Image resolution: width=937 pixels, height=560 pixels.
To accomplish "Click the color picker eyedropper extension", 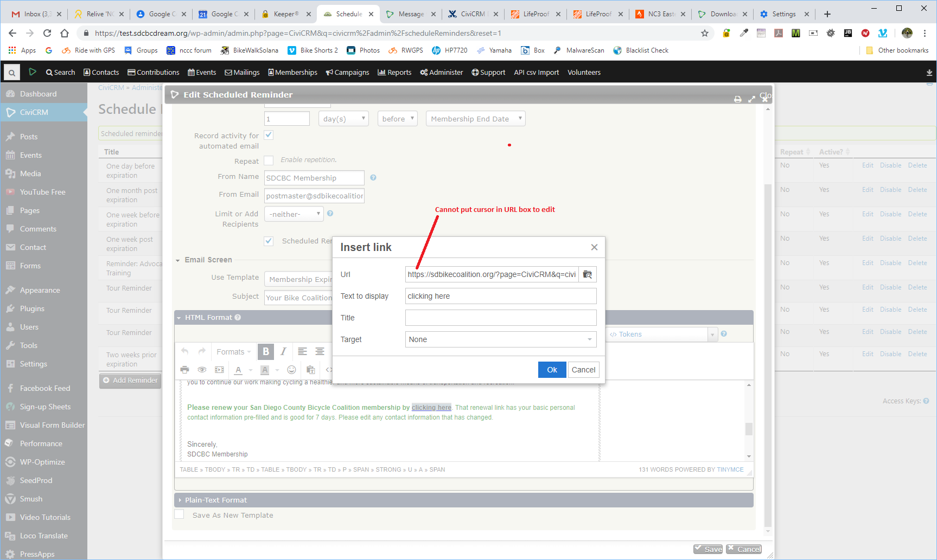I will point(744,33).
